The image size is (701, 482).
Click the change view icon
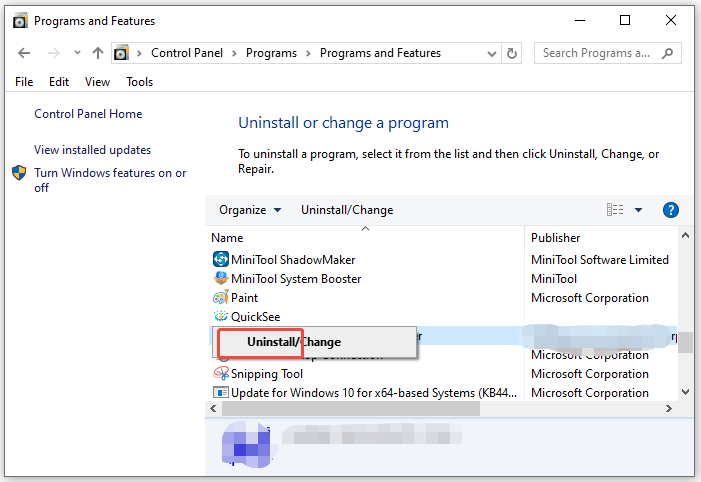point(615,210)
